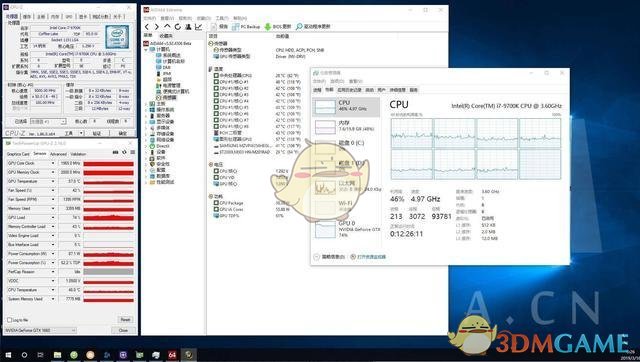Click AIDA64 refresh toolbar icon
Image resolution: width=640 pixels, height=362 pixels.
(x=178, y=27)
